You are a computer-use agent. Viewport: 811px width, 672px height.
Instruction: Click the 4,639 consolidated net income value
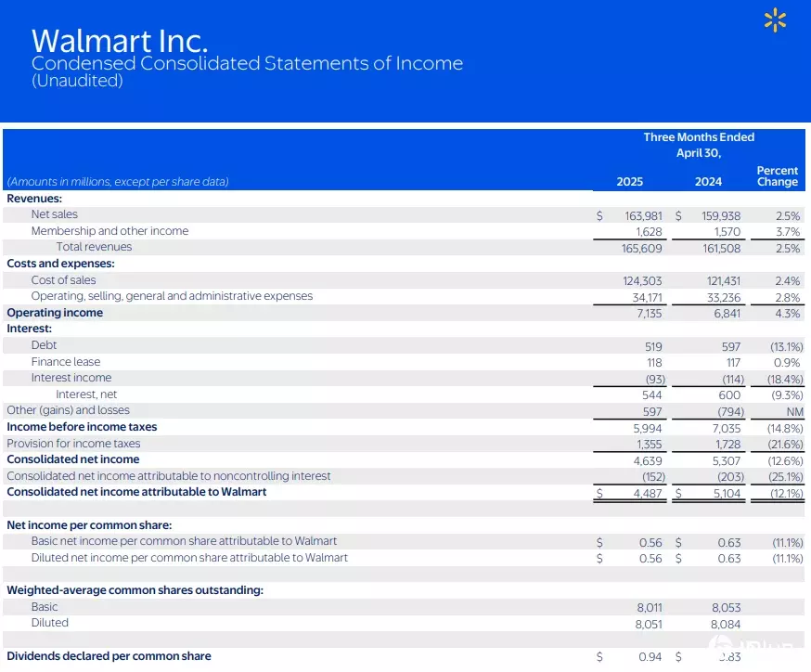click(648, 461)
